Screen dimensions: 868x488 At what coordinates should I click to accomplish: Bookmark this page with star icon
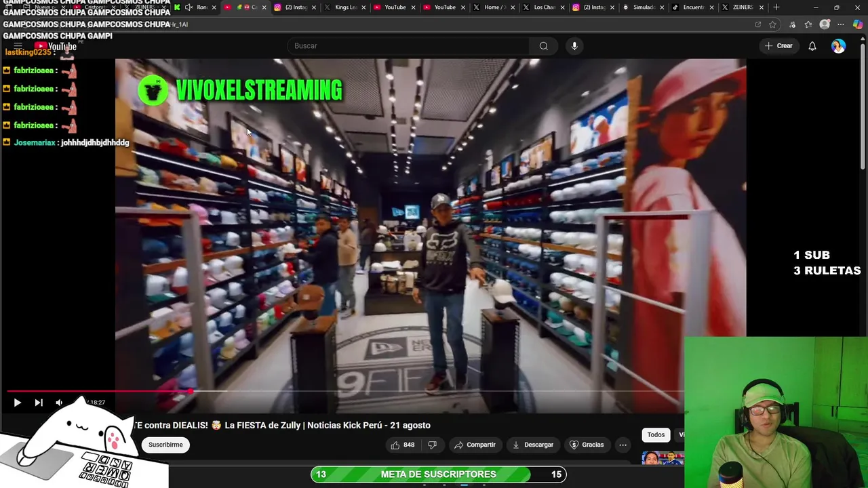click(772, 24)
